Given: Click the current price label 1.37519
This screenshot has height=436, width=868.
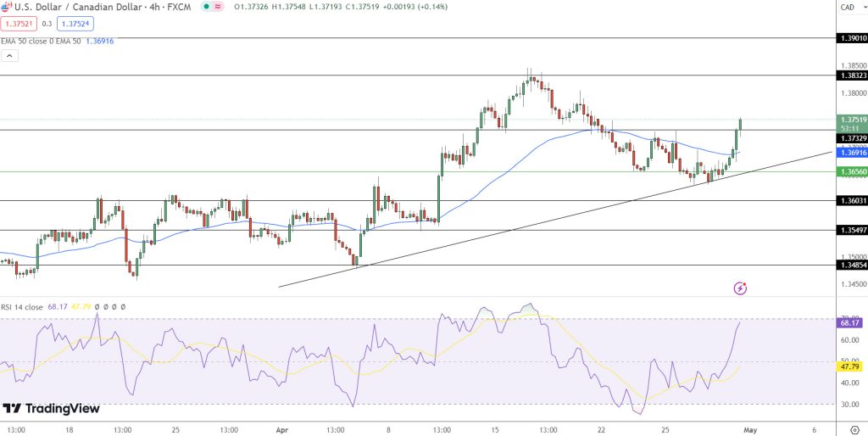Looking at the screenshot, I should [x=852, y=120].
